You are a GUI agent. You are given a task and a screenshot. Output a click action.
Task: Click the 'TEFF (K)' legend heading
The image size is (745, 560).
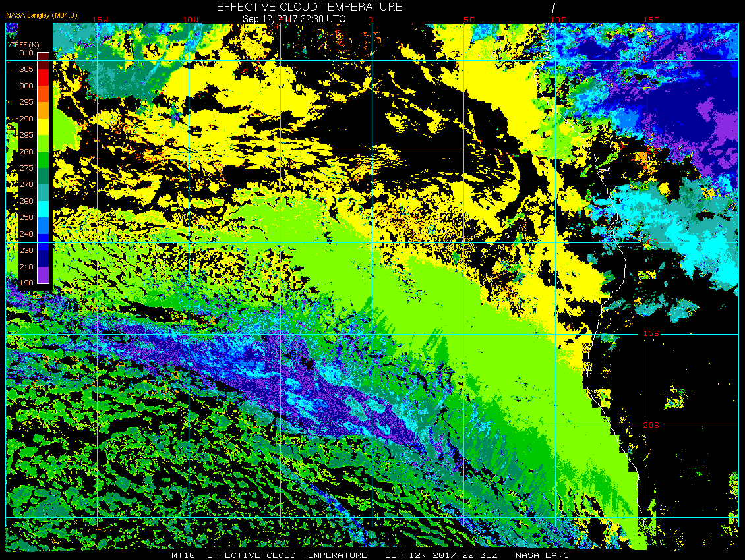25,45
